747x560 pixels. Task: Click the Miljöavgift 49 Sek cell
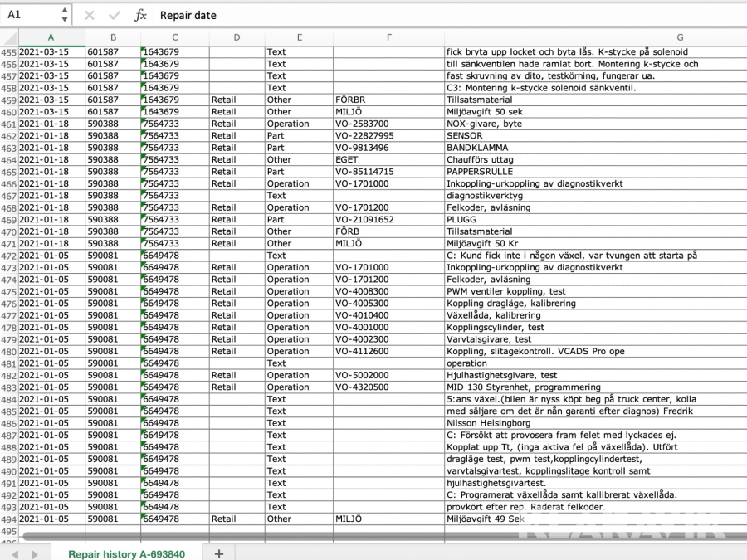pos(485,519)
